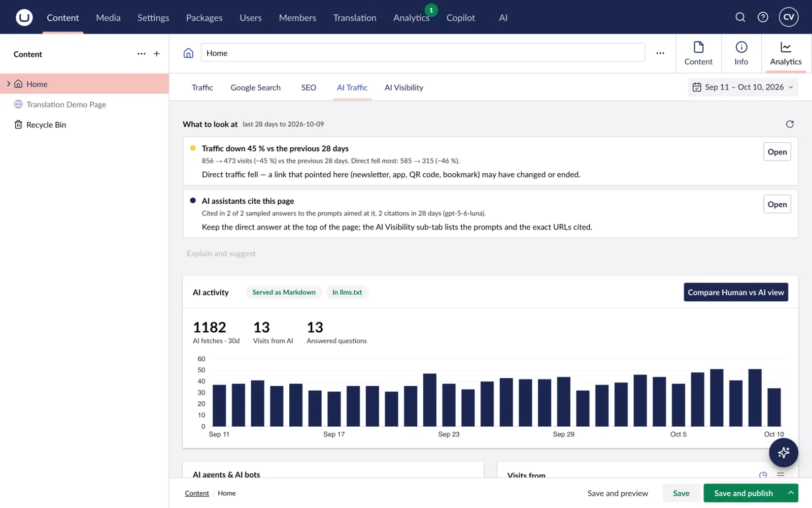Click the Home document name field

[423, 53]
